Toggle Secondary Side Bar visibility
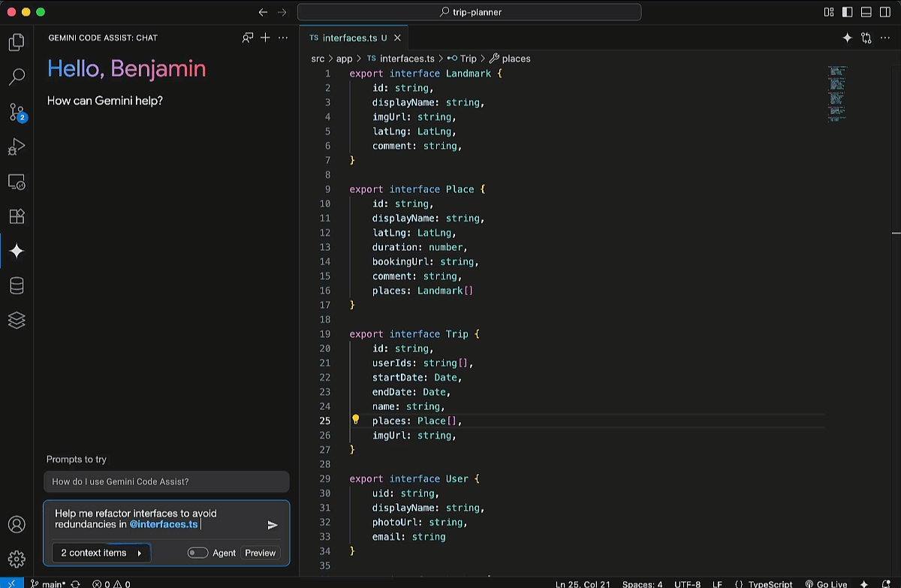 [x=884, y=12]
